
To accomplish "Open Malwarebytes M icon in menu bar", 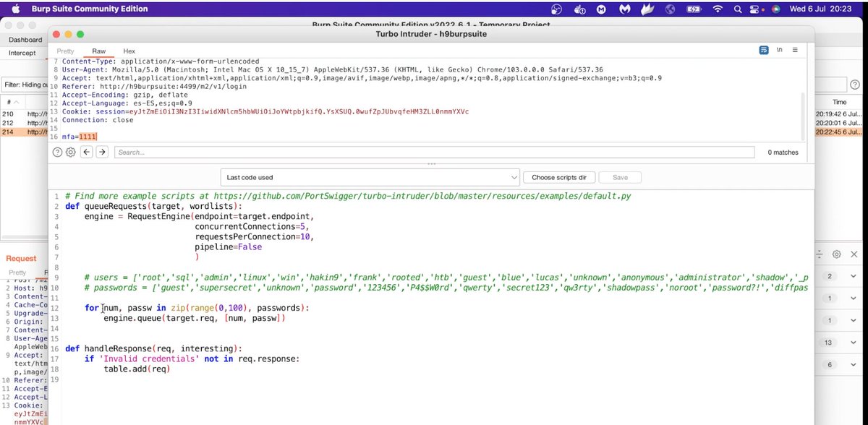I will pyautogui.click(x=626, y=9).
